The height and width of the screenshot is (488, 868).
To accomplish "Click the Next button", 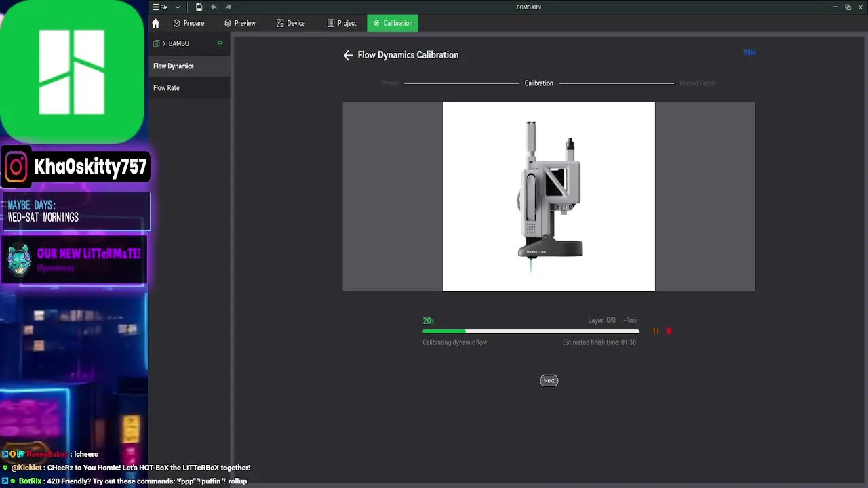I will 549,380.
